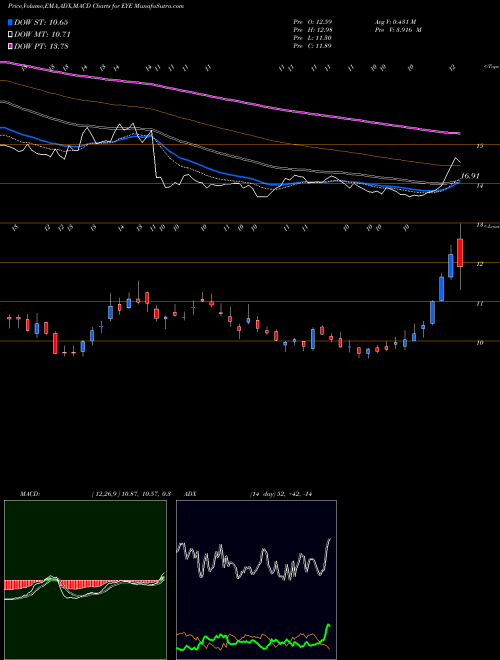This screenshot has width=500, height=660.
Task: Click the blue DOW ST legend swatch
Action: coord(10,22)
